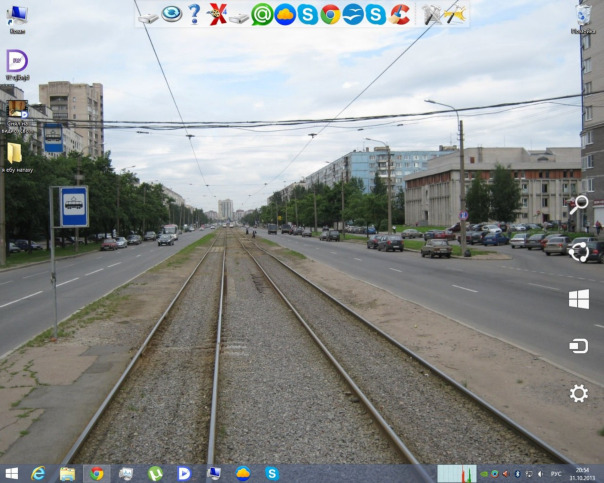Open the Search charm
Image resolution: width=604 pixels, height=483 pixels.
(579, 205)
